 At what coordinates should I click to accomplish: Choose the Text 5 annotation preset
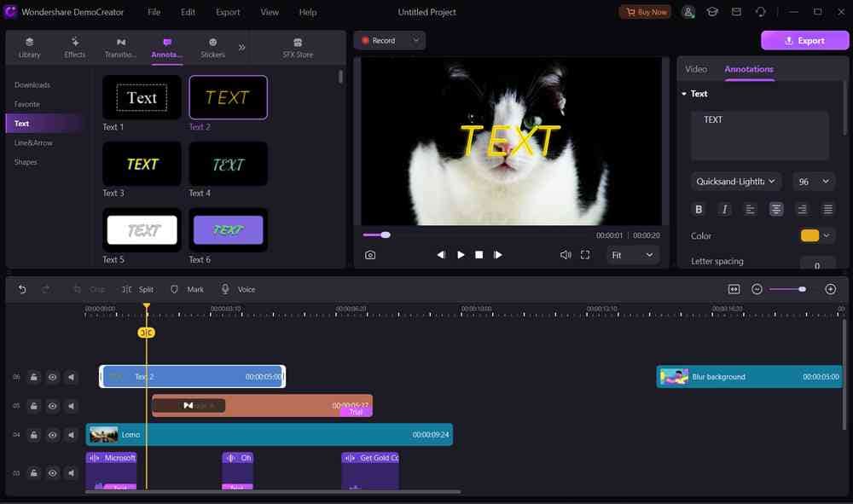click(x=142, y=230)
